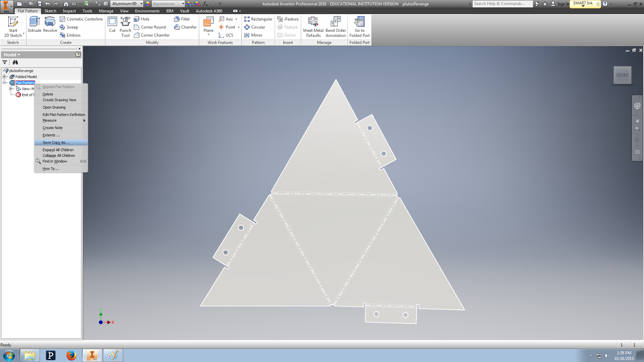Click Save on the Quick Access Toolbar
Image resolution: width=644 pixels, height=362 pixels.
coord(39,3)
